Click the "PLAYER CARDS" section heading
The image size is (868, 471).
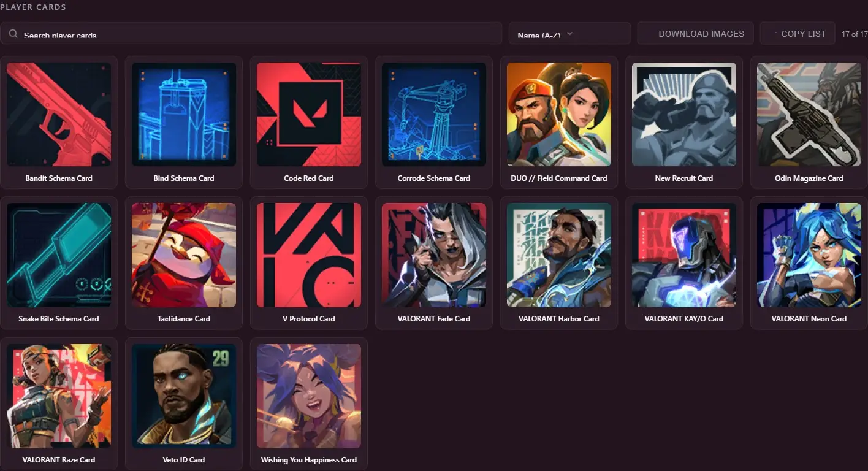[x=33, y=7]
